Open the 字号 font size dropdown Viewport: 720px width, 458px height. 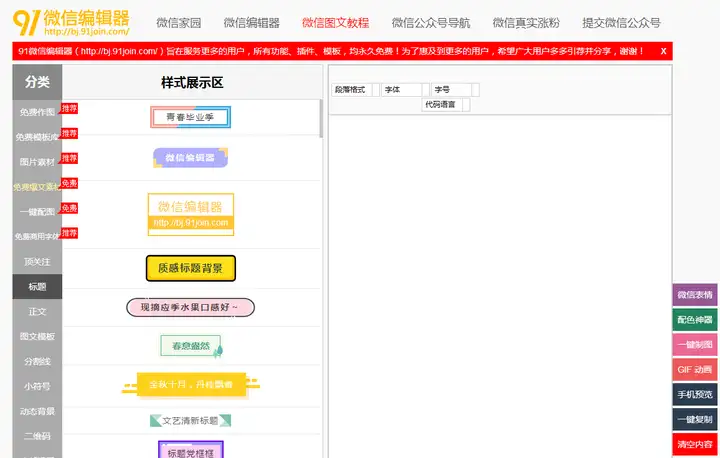click(x=455, y=90)
